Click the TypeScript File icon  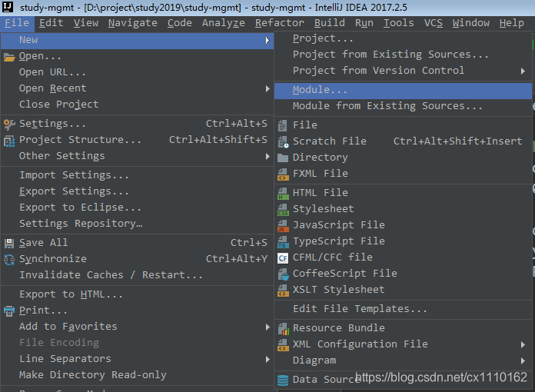click(x=283, y=242)
